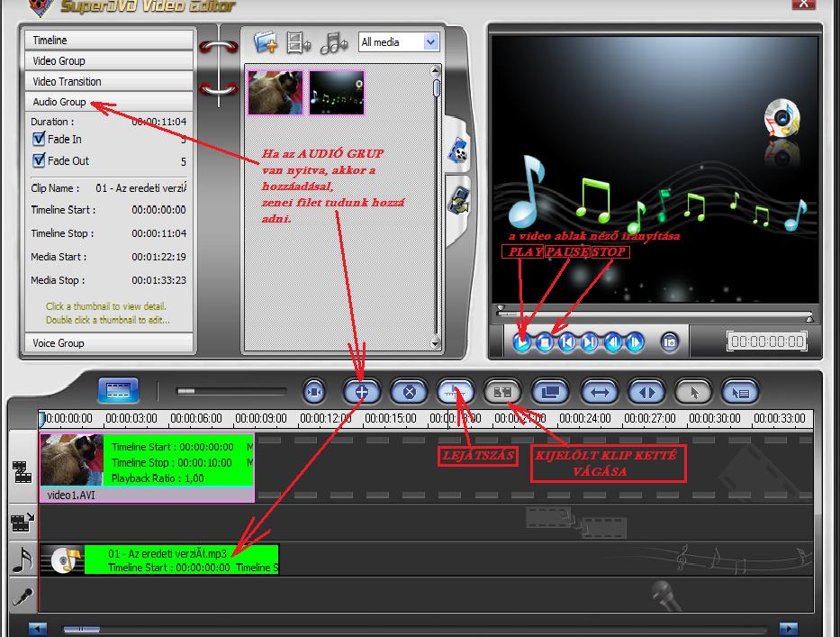Click the round filmstrip timeline toolbar icon
The width and height of the screenshot is (840, 637).
click(314, 393)
